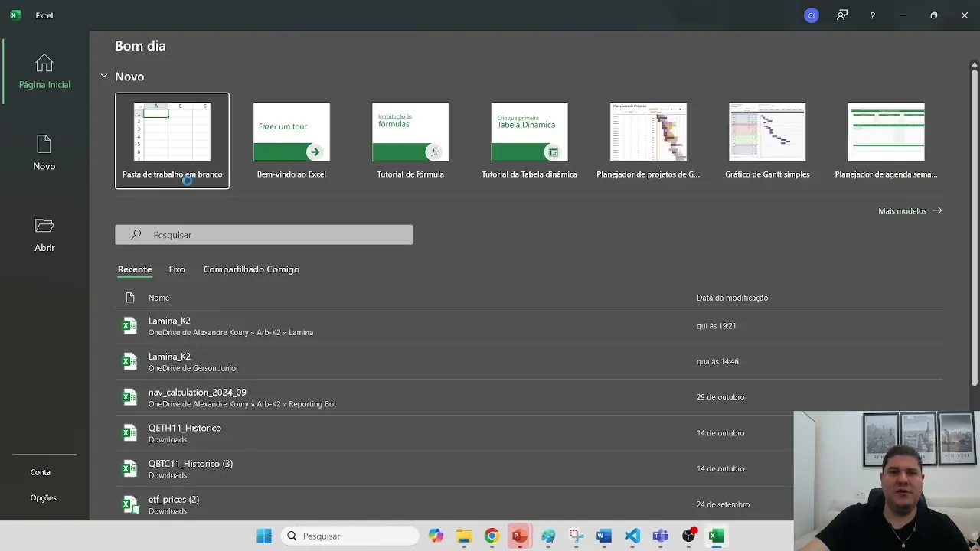Open Lamina_K2 from Alexandre Koury OneDrive
Image resolution: width=980 pixels, height=551 pixels.
click(529, 326)
